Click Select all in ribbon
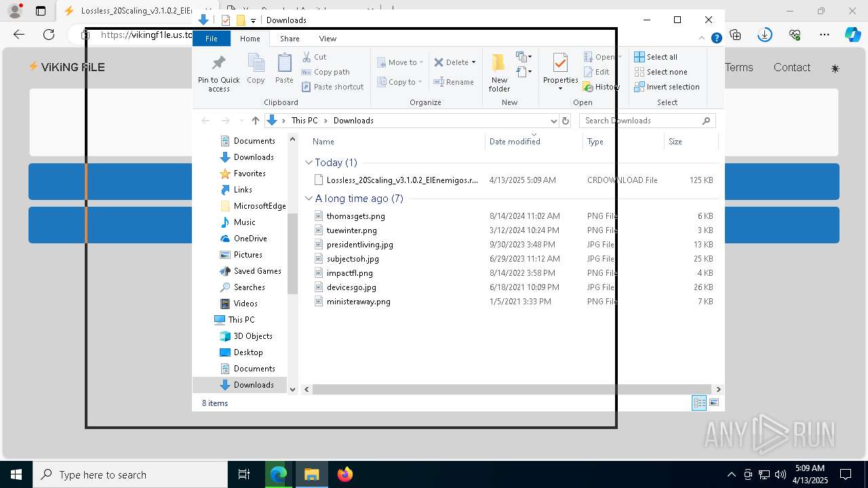The width and height of the screenshot is (868, 488). 656,57
